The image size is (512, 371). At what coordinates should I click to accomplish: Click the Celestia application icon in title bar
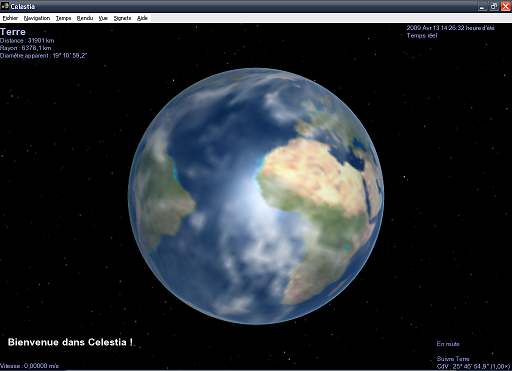(5, 6)
